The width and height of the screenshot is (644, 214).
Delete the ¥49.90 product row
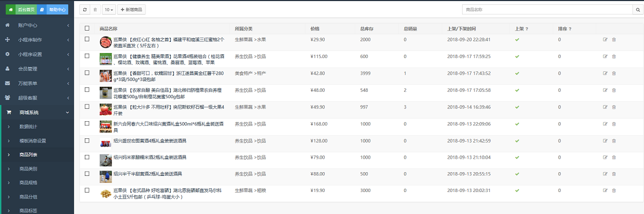tap(614, 107)
